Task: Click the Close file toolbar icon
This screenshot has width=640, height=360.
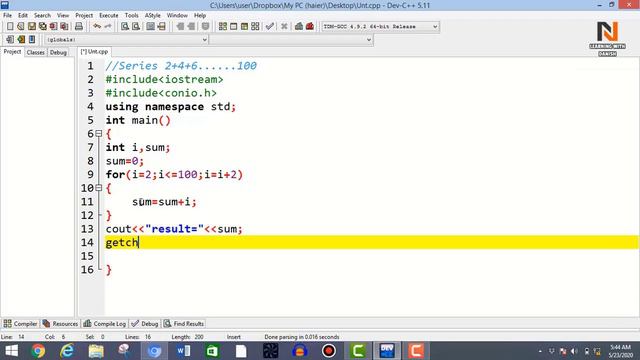Action: [53, 27]
